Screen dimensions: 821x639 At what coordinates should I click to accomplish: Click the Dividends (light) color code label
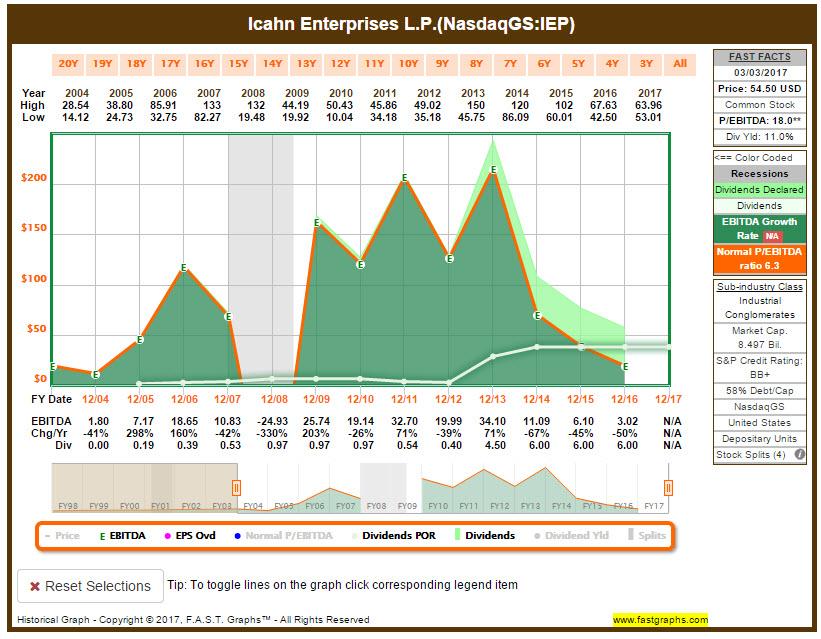(760, 206)
